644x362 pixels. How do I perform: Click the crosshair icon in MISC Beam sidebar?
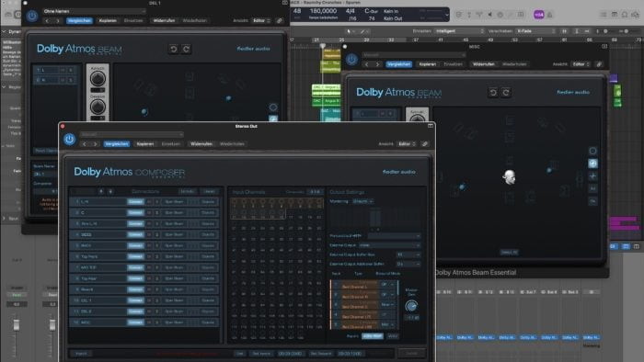point(592,175)
